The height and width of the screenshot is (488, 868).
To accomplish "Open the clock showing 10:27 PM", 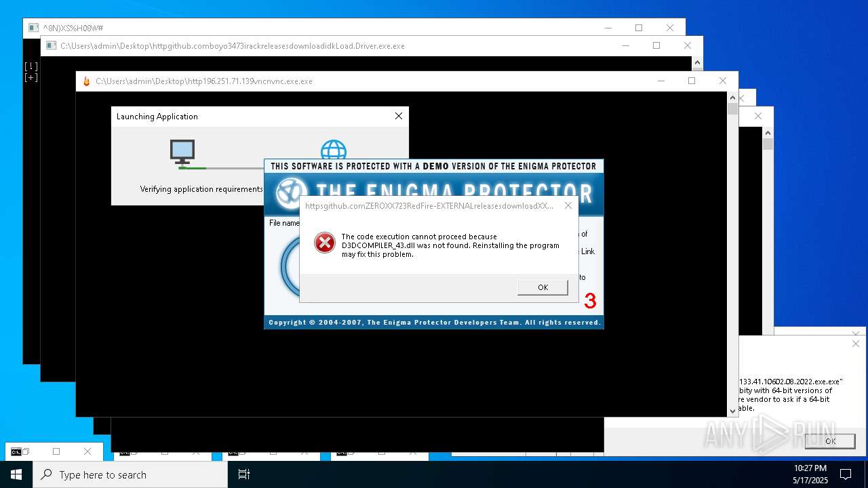I will 810,474.
